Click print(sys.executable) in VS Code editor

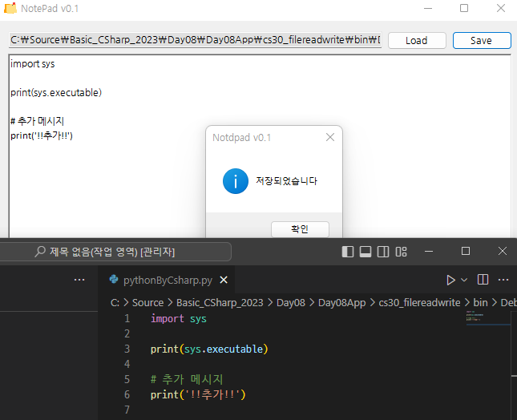pyautogui.click(x=209, y=349)
